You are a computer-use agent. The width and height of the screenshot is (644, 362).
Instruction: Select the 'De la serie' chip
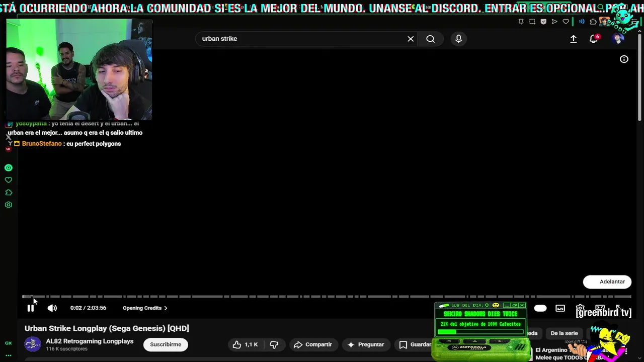click(x=564, y=333)
